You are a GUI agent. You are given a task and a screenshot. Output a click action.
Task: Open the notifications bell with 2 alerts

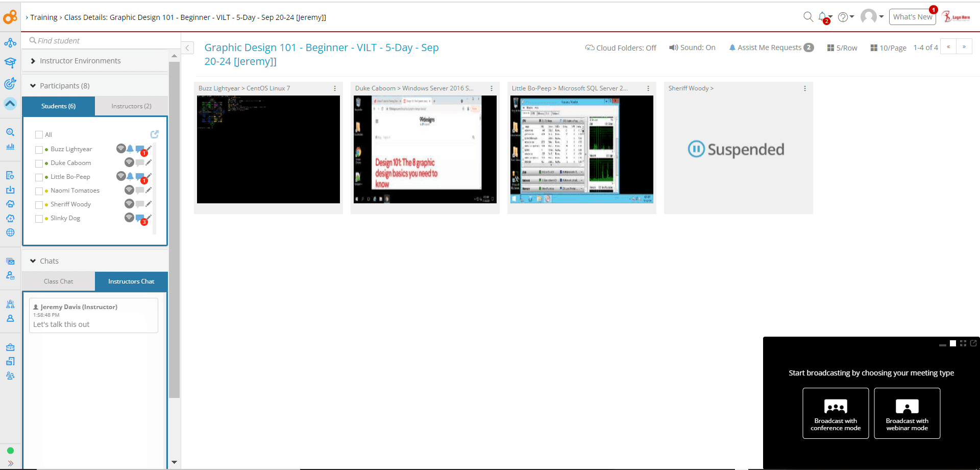[x=823, y=17]
